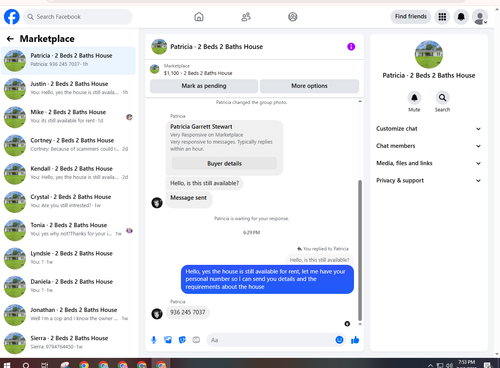Expand Privacy & support section

click(x=428, y=181)
